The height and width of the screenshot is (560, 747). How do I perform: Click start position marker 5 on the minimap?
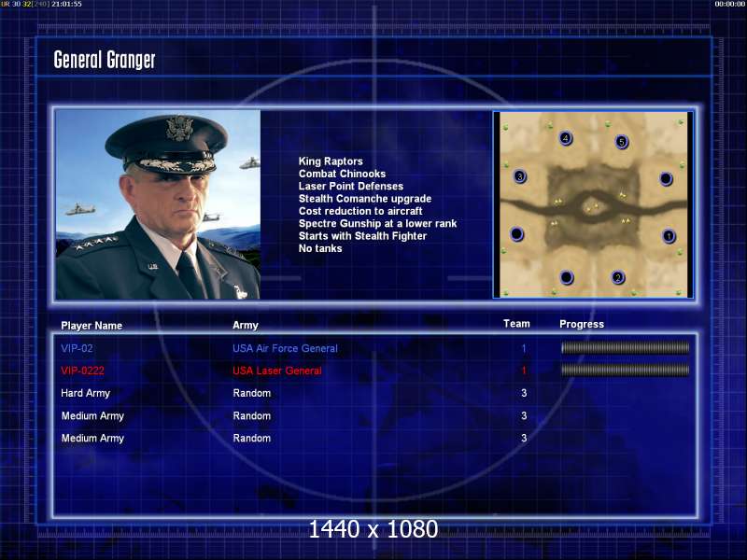coord(621,142)
